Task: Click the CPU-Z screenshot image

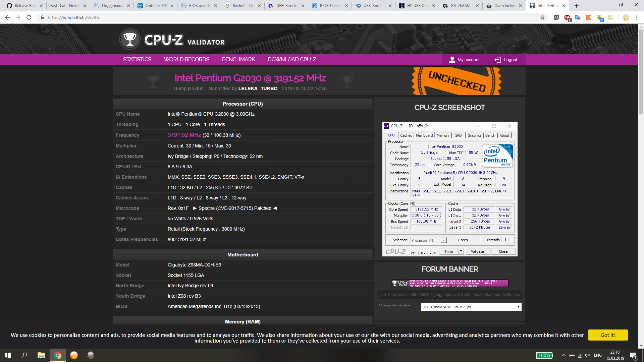Action: coord(449,189)
